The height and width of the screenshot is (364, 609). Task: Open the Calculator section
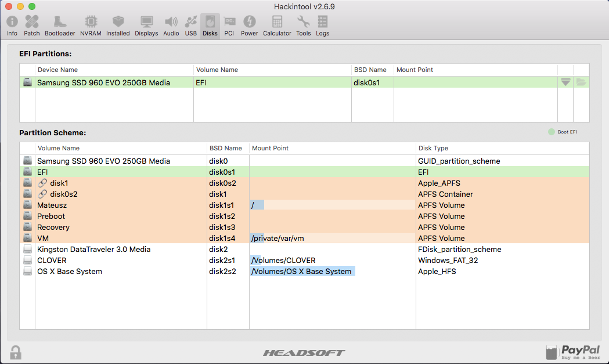click(x=277, y=26)
